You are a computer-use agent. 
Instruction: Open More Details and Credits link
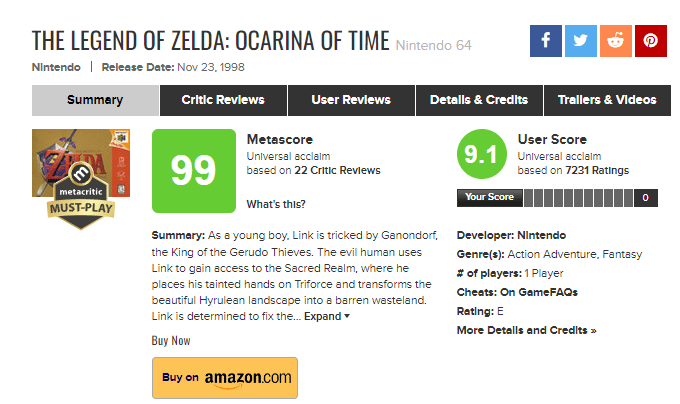pos(526,330)
